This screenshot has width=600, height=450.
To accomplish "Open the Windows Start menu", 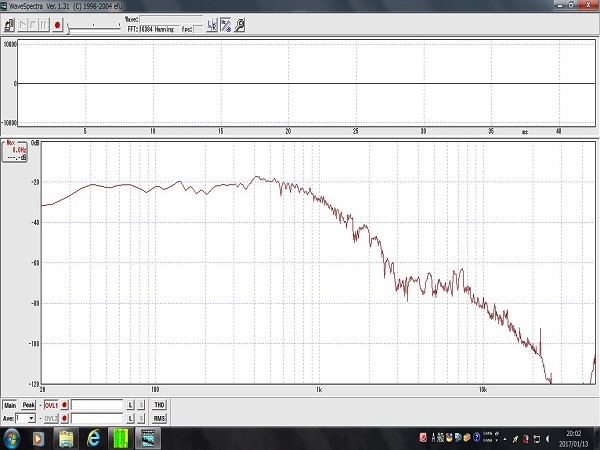I will point(11,438).
